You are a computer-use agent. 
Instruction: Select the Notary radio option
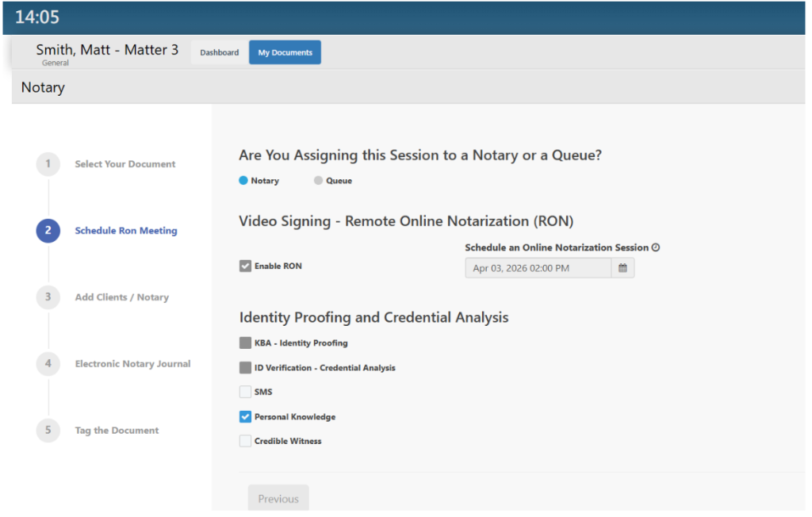243,181
